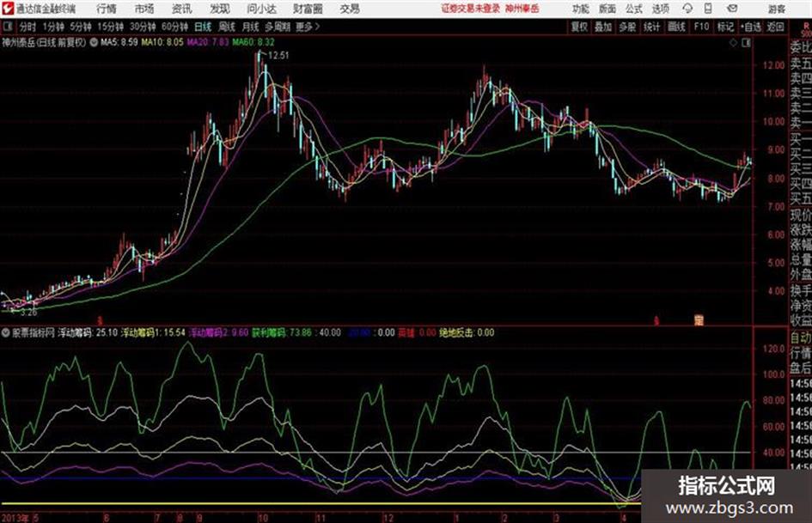Image resolution: width=812 pixels, height=523 pixels.
Task: Toggle the left panel icon beside 分时
Action: (x=7, y=27)
